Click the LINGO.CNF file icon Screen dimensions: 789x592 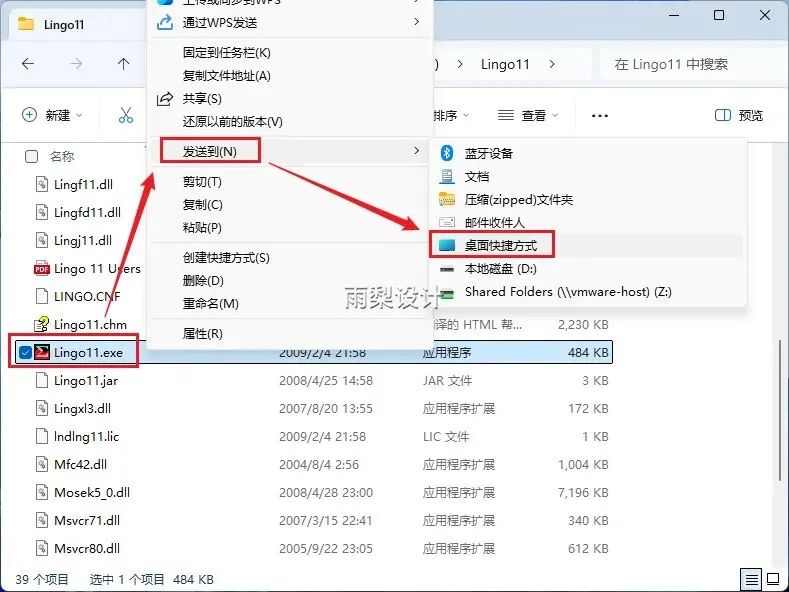(x=42, y=297)
